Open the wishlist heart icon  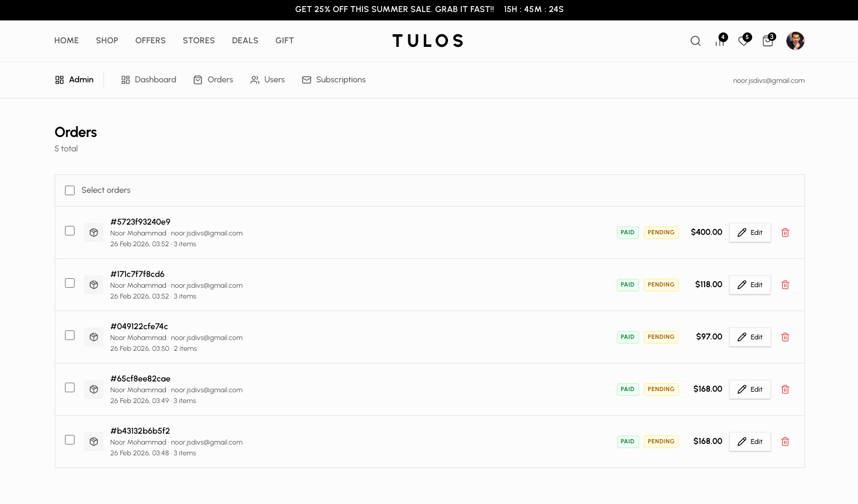[743, 41]
